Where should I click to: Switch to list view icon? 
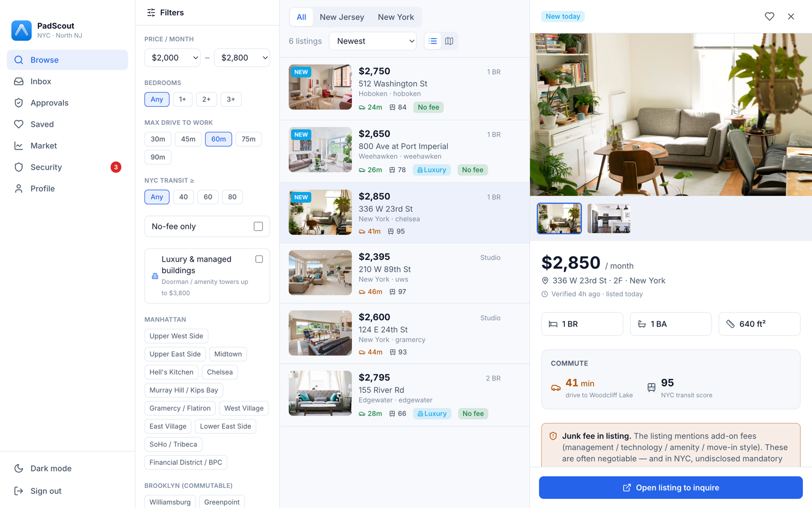pos(433,41)
